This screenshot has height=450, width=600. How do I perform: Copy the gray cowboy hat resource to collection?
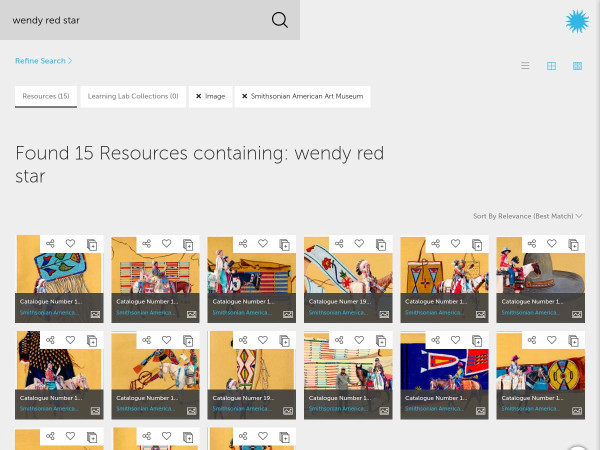pos(573,244)
